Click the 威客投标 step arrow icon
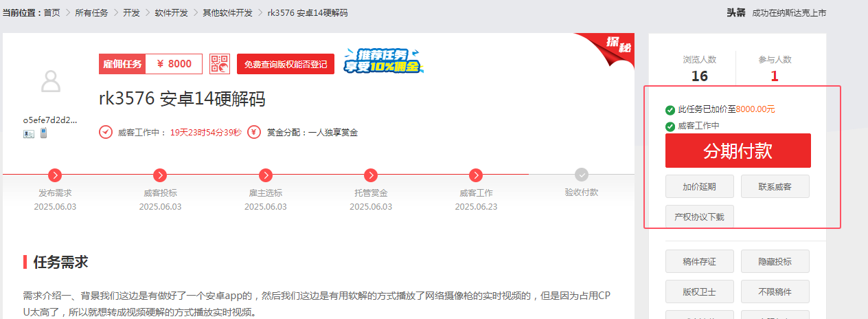The width and height of the screenshot is (868, 319). (x=160, y=175)
